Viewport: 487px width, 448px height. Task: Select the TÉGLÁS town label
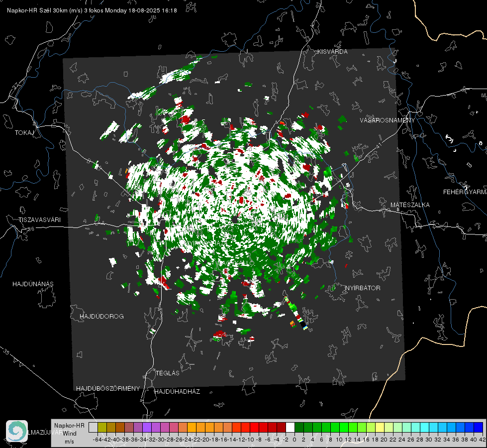click(168, 373)
